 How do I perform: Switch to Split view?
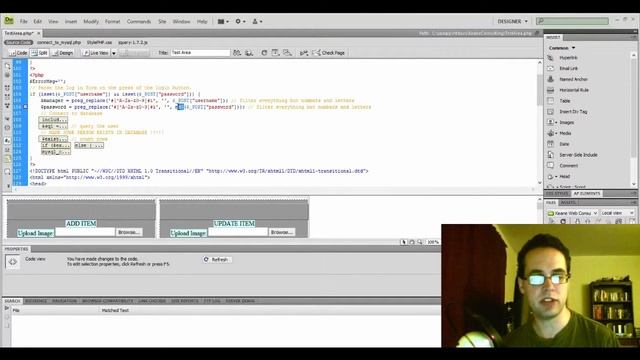point(40,53)
